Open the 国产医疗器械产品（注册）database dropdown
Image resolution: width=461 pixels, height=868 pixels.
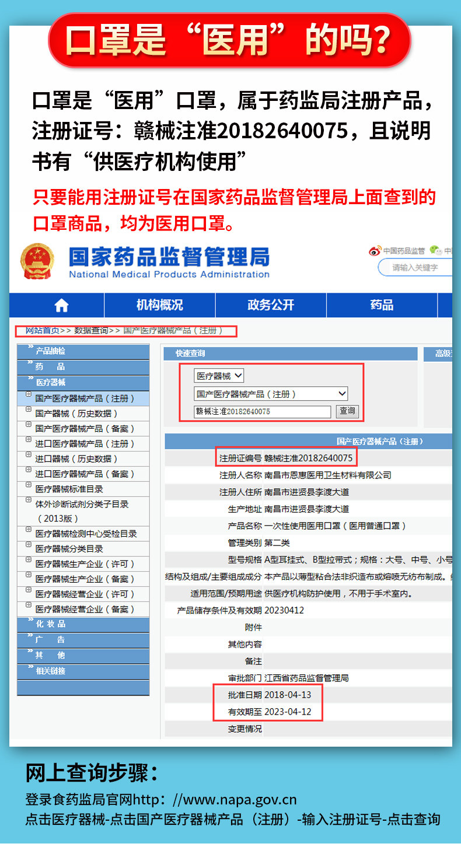point(271,394)
